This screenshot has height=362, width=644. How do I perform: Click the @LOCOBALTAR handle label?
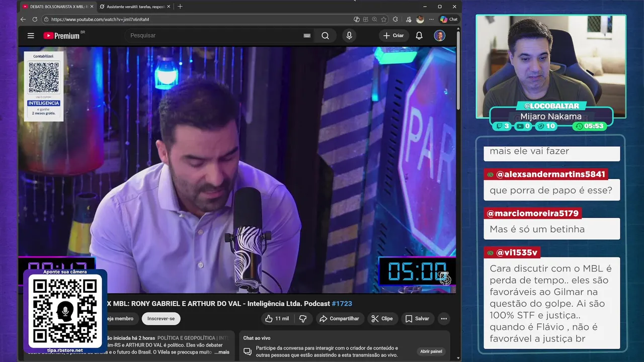click(x=551, y=106)
